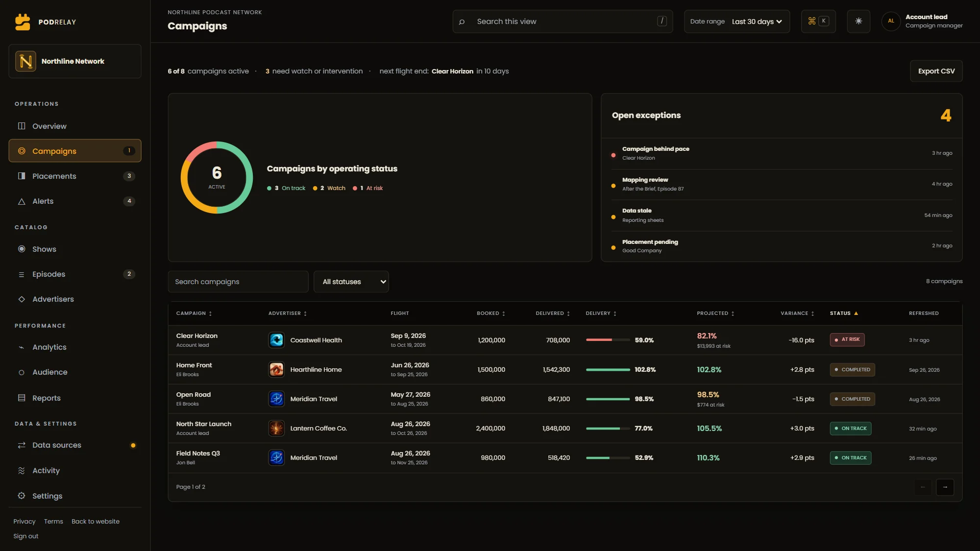Screen dimensions: 980x551
Task: Click the Advertisers diamond icon
Action: point(22,299)
